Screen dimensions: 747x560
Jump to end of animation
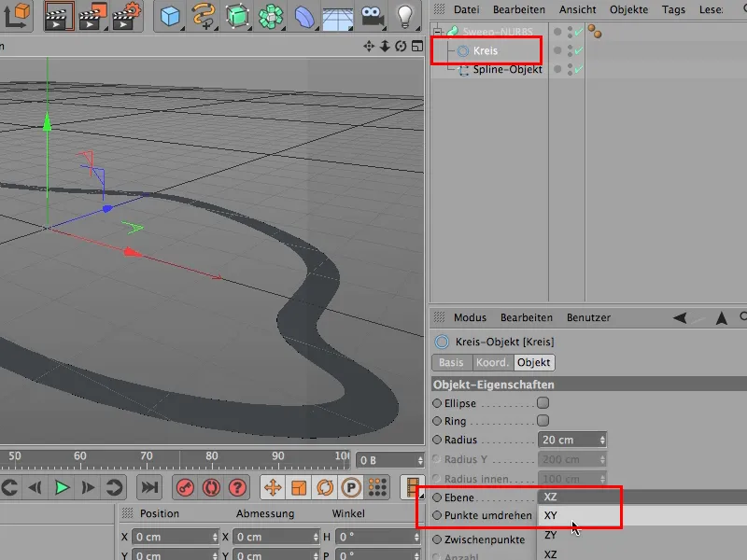[149, 487]
